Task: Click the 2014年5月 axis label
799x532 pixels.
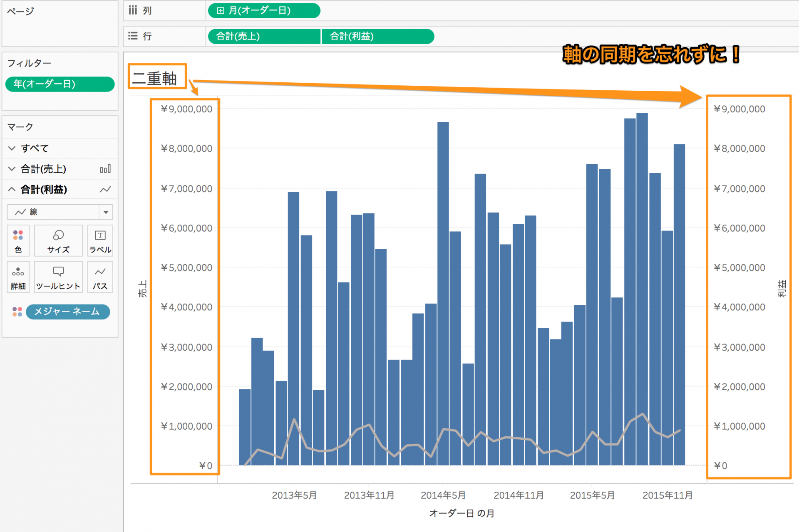Action: (443, 495)
